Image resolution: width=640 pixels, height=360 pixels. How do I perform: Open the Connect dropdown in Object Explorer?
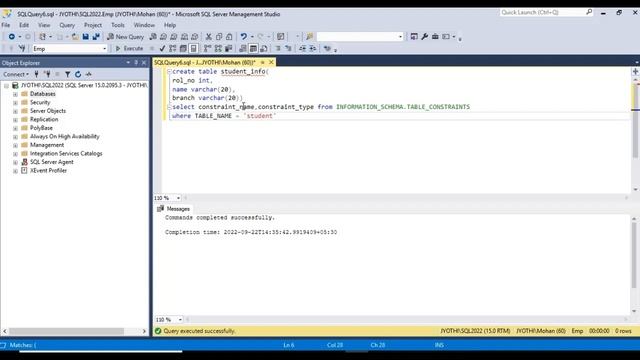pyautogui.click(x=16, y=74)
